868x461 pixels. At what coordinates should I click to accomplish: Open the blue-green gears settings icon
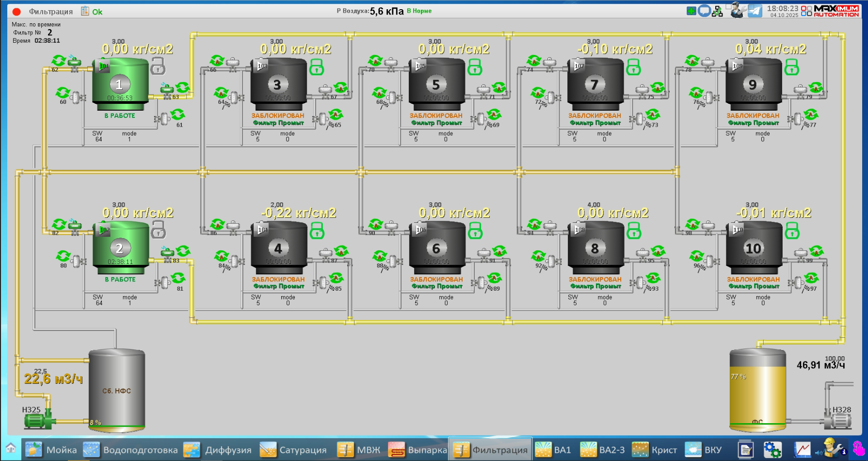tap(772, 449)
